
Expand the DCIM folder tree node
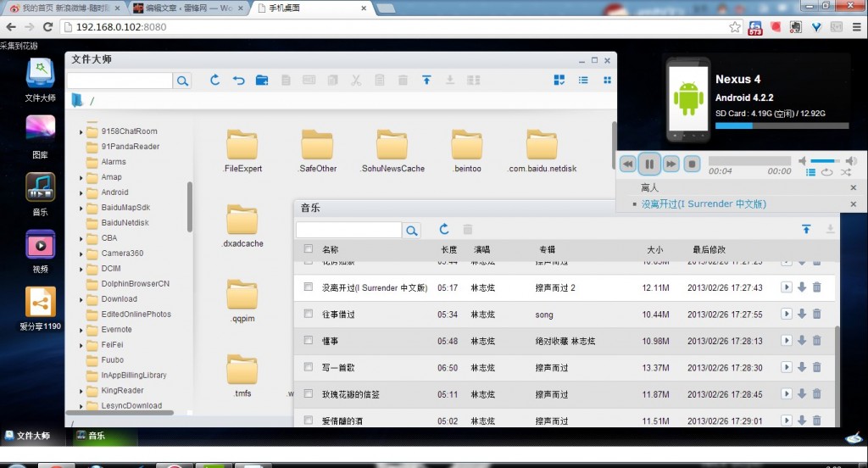click(x=81, y=269)
